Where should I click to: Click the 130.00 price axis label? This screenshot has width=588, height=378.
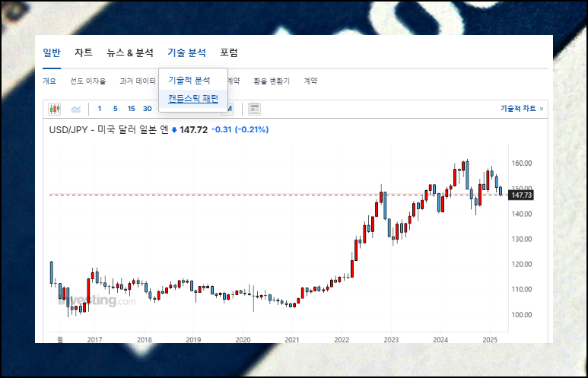click(x=522, y=240)
